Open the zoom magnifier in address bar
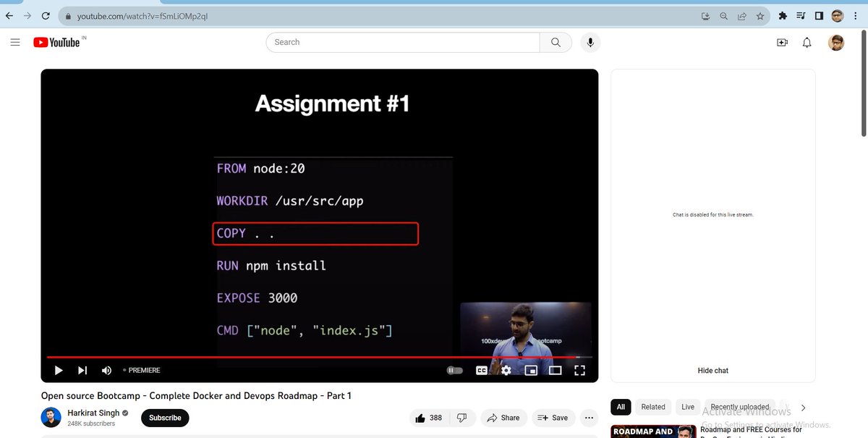 [x=724, y=15]
